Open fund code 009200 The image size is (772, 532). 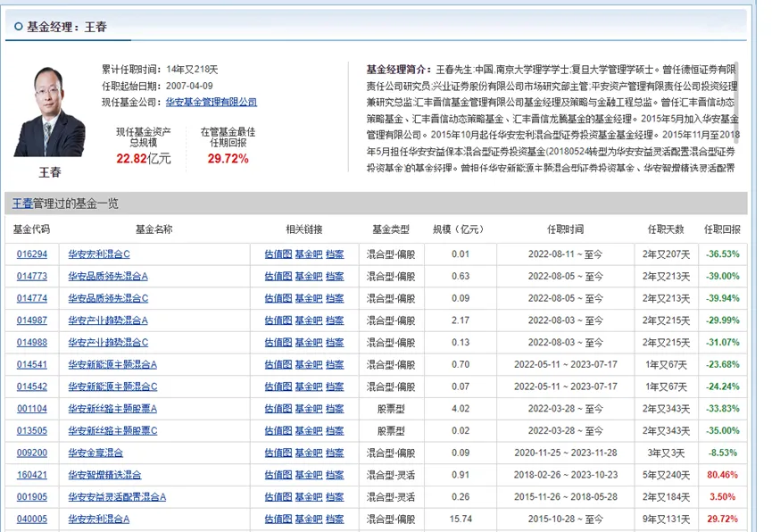(32, 453)
